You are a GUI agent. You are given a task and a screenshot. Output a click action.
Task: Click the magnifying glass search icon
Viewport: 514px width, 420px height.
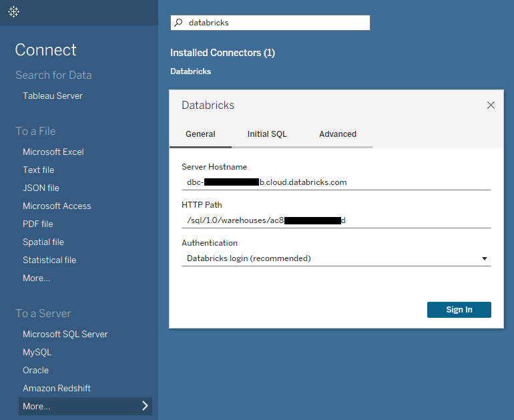tap(178, 23)
